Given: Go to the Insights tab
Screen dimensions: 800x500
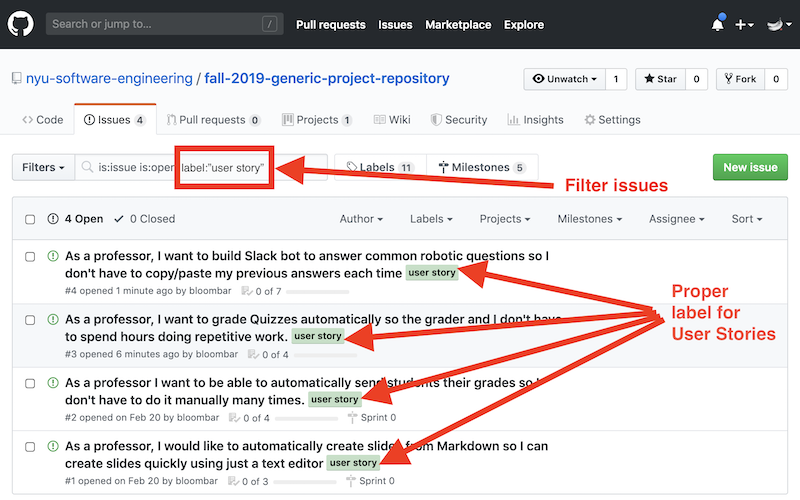Looking at the screenshot, I should (x=535, y=120).
